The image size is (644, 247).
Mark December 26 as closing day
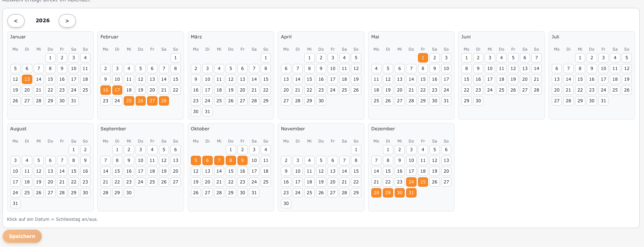tap(434, 182)
